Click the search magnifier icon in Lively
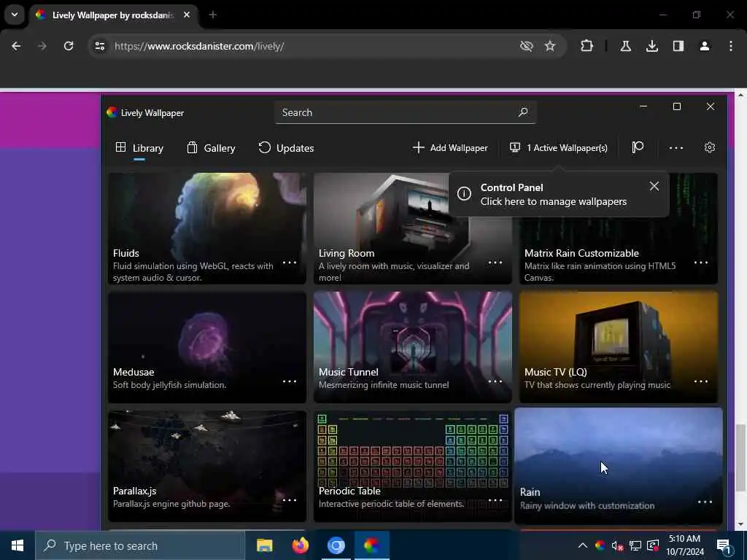The image size is (747, 560). (x=522, y=112)
